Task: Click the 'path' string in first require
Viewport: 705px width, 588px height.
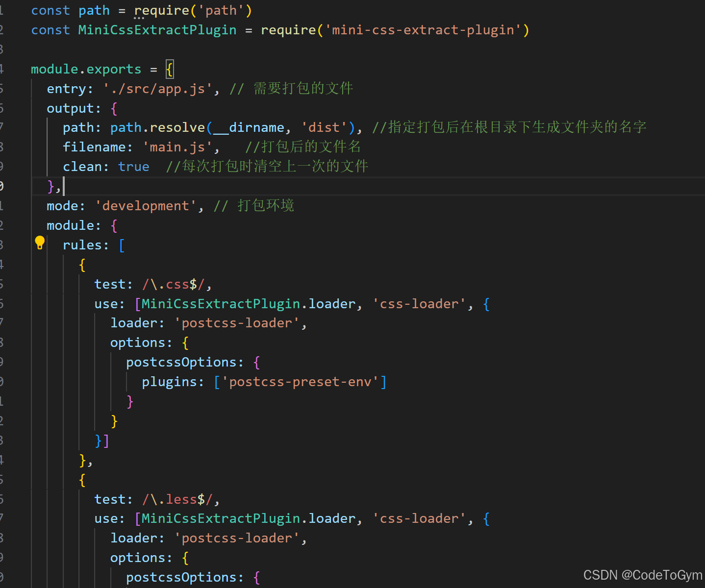Action: [x=221, y=10]
